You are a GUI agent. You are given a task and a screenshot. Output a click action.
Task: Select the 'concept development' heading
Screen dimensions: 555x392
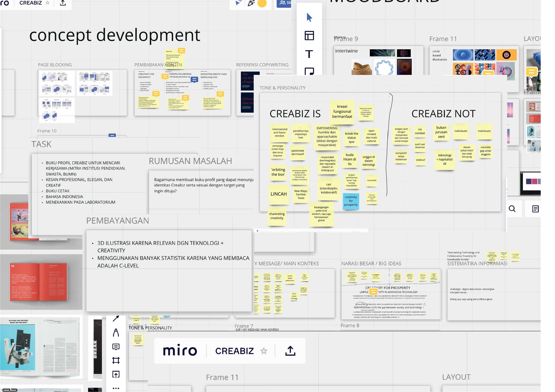(115, 35)
